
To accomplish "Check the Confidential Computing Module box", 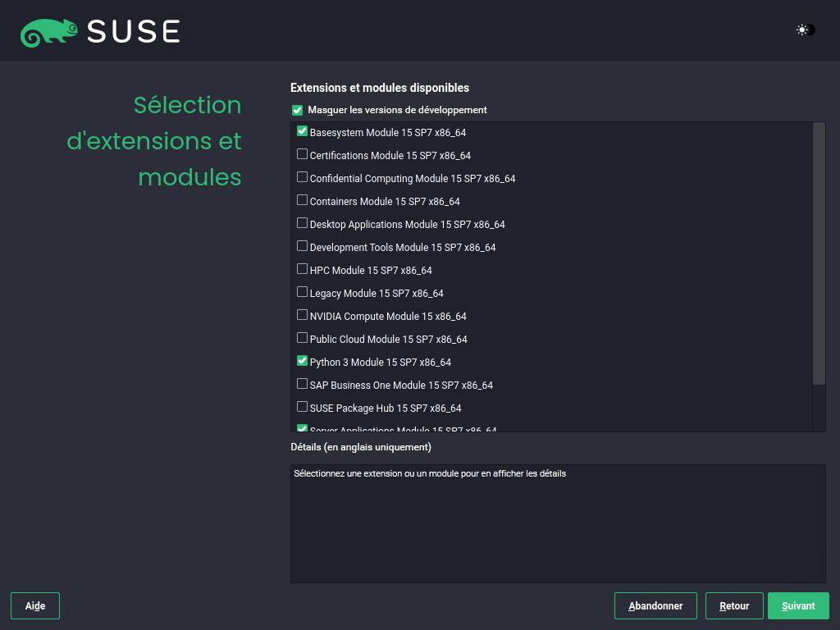I will click(x=302, y=177).
